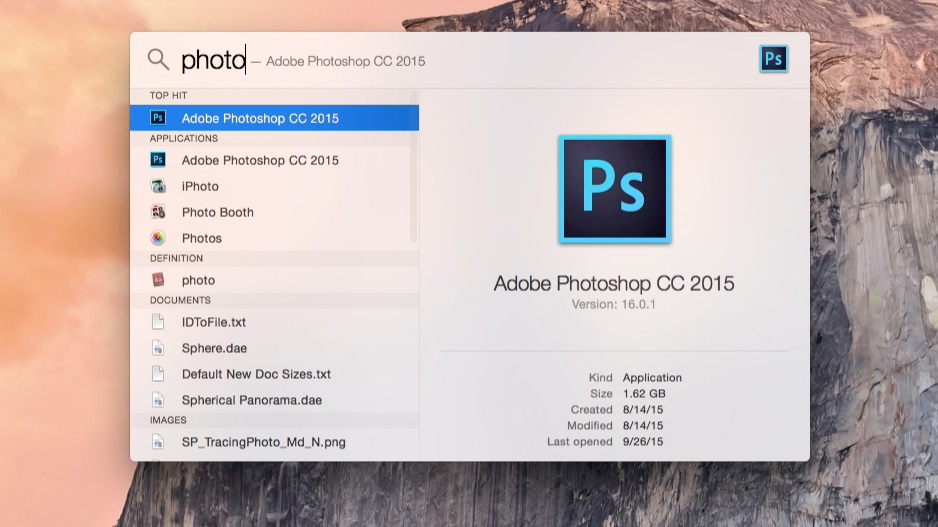Click the Version: 16.0.1 text
The image size is (938, 527).
coord(614,304)
